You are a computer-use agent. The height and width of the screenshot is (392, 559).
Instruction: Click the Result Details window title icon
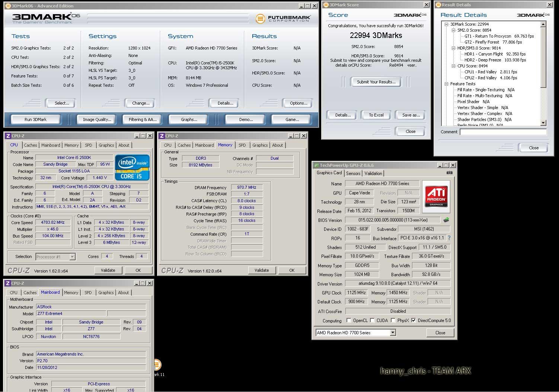tap(438, 5)
